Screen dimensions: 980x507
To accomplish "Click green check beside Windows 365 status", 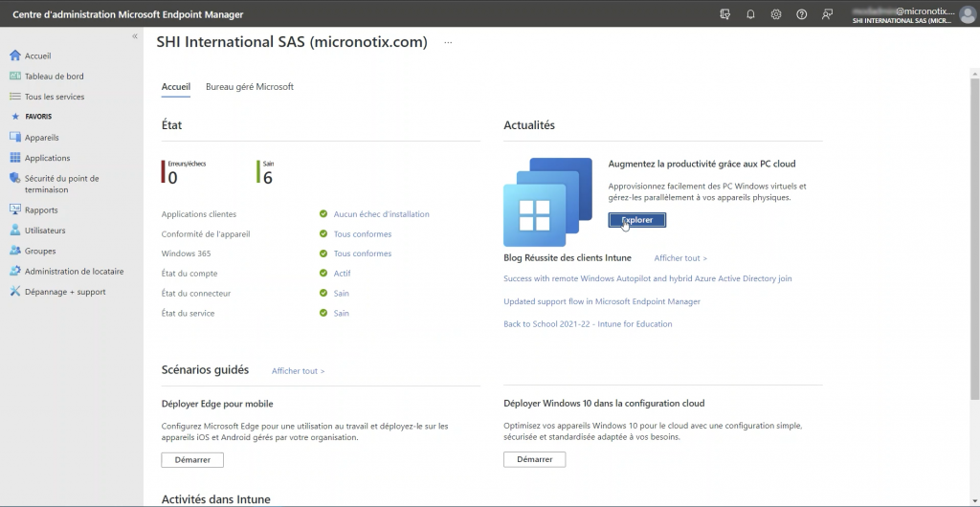I will [x=323, y=253].
